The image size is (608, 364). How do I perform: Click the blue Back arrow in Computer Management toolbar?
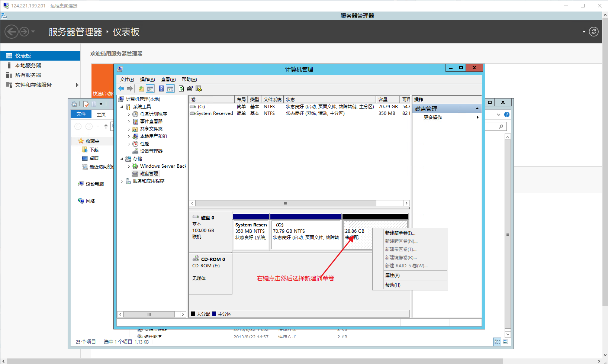pyautogui.click(x=121, y=89)
